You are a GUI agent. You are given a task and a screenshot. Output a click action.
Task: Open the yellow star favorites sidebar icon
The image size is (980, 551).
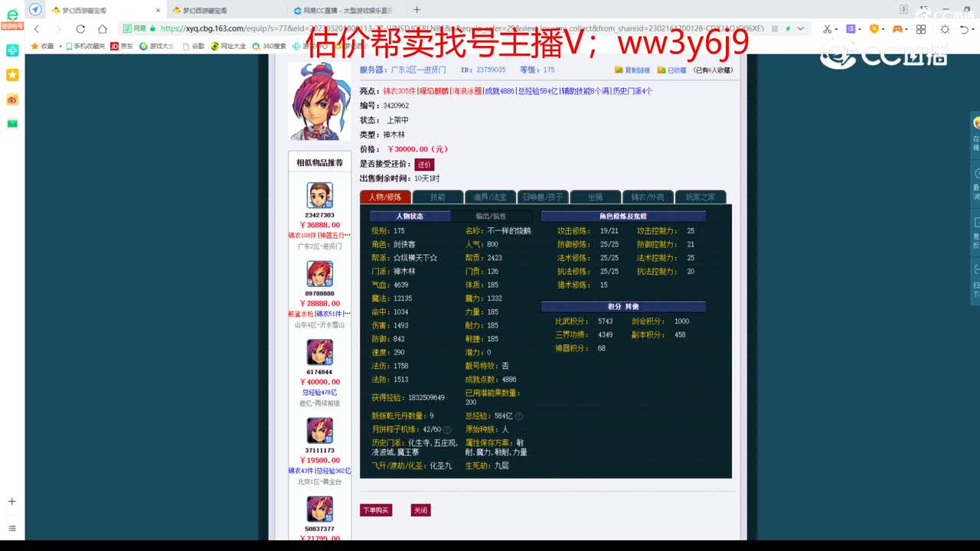12,75
